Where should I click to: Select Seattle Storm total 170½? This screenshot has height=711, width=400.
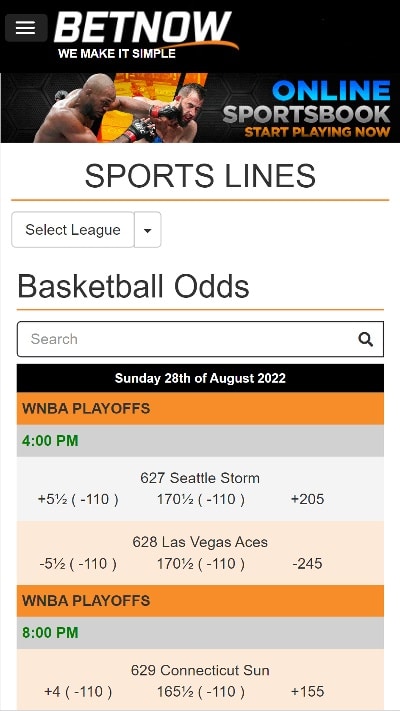tap(201, 500)
